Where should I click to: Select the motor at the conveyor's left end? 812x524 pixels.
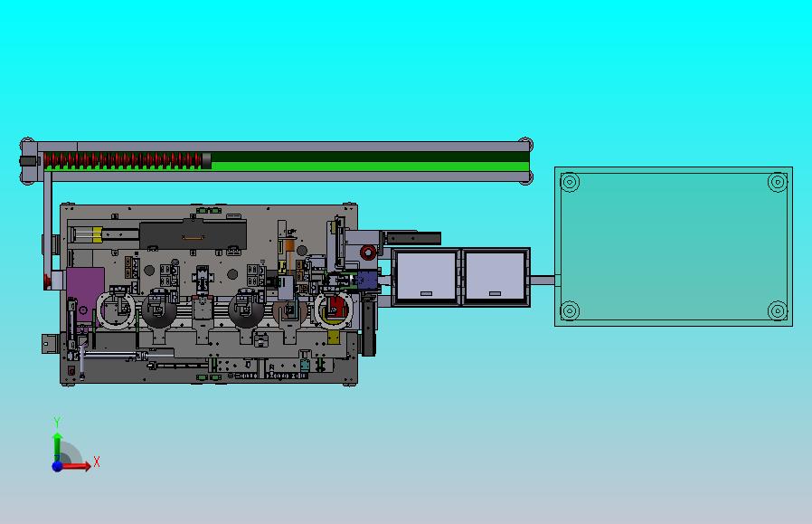(30, 161)
